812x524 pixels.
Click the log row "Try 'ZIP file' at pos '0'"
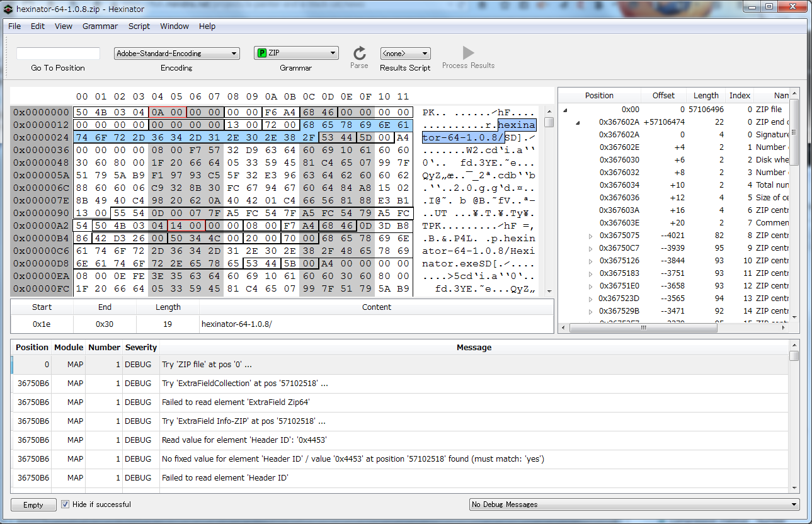click(x=400, y=365)
